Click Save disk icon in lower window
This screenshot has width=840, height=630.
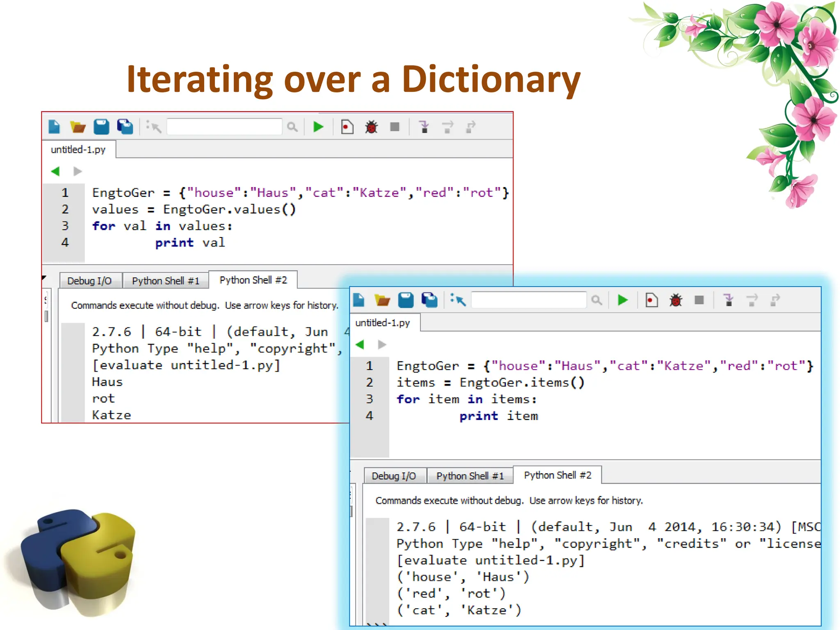click(x=406, y=300)
